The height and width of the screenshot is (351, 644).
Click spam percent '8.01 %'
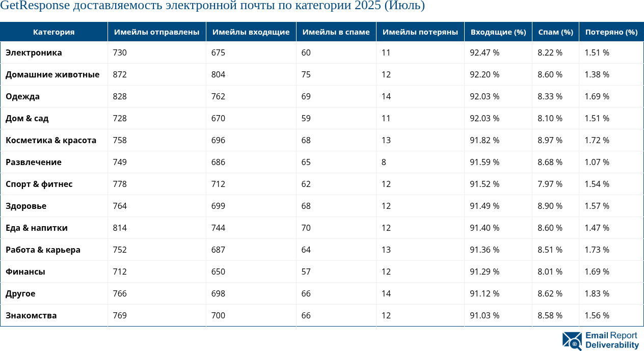550,272
